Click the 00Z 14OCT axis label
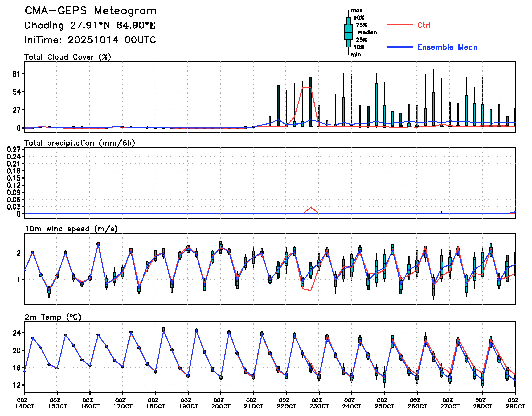The height and width of the screenshot is (416, 532). click(x=25, y=403)
